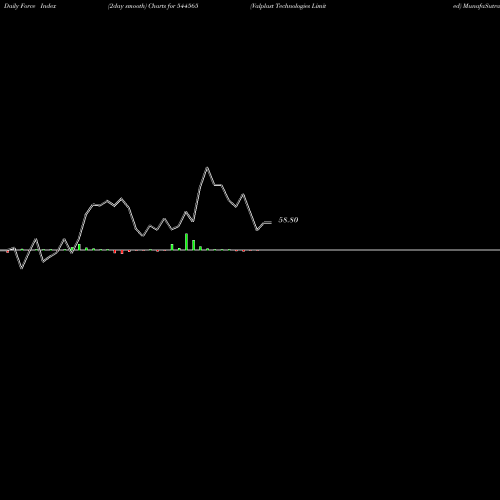Click the '(2day smooth) Charts for 544565' text
This screenshot has height=500, width=500.
[x=153, y=6]
